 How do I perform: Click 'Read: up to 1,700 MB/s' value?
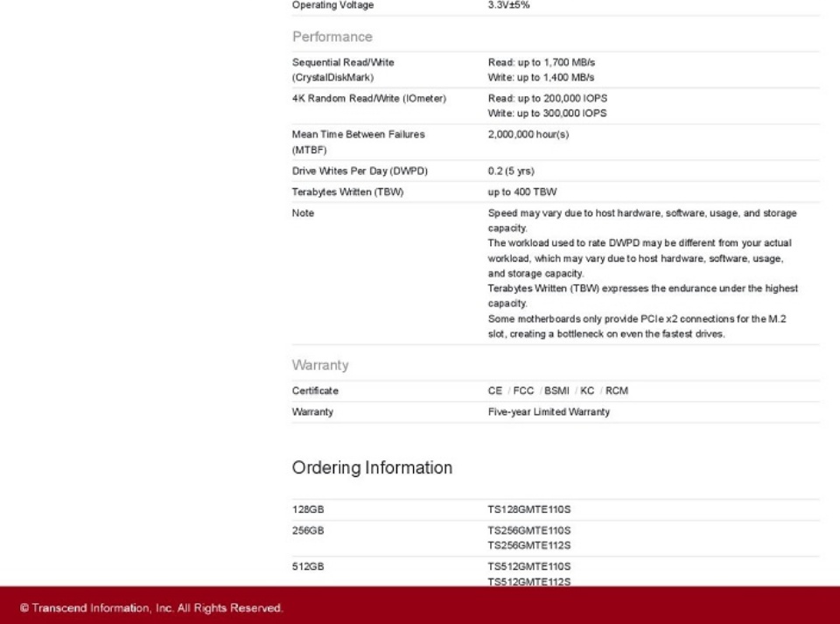[x=541, y=62]
